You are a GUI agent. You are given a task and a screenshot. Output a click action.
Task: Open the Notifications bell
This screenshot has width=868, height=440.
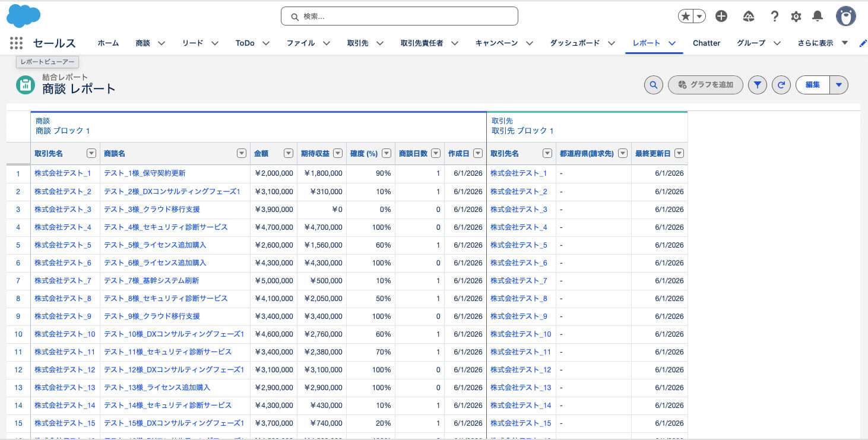pos(818,17)
